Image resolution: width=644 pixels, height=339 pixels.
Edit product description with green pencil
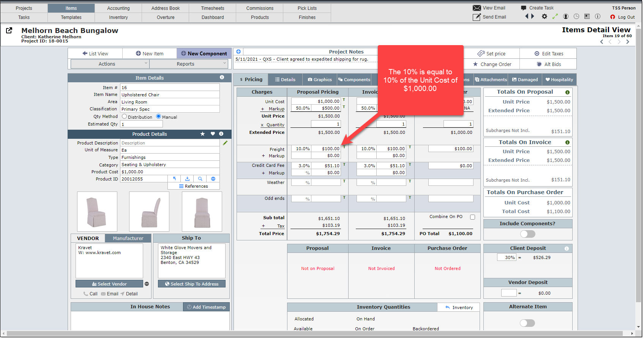click(225, 143)
